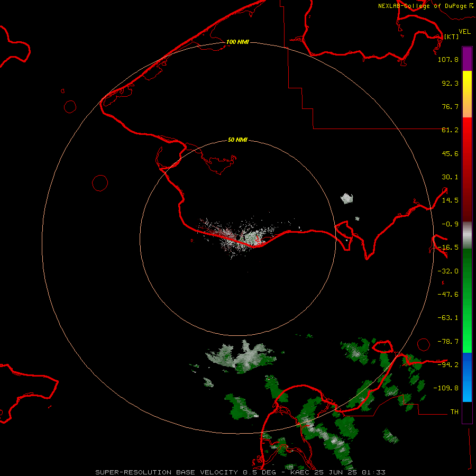Select the 14.5 legend value
Image resolution: width=476 pixels, height=476 pixels.
pyautogui.click(x=450, y=200)
